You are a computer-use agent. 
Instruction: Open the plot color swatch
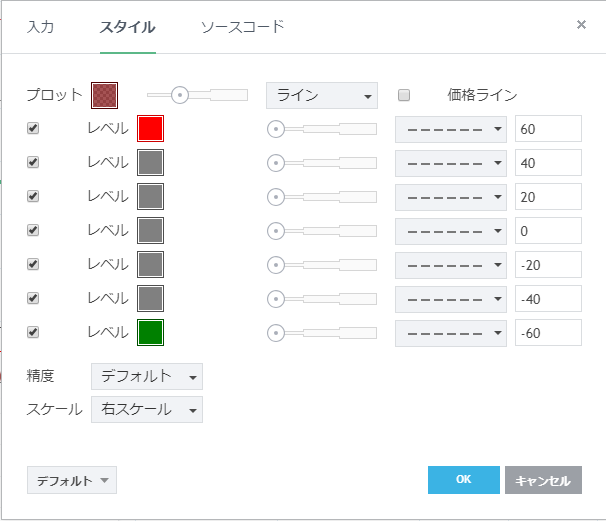pos(105,95)
